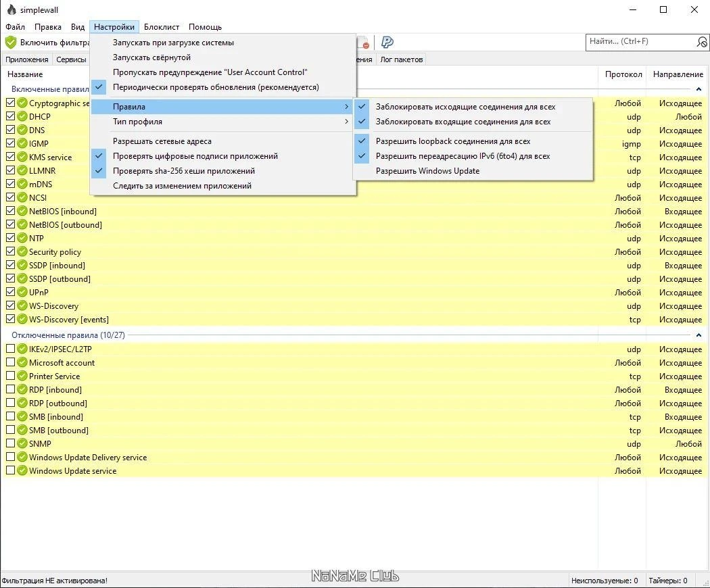The image size is (710, 588).
Task: Enable the Microsoft account rule checkbox
Action: point(10,362)
